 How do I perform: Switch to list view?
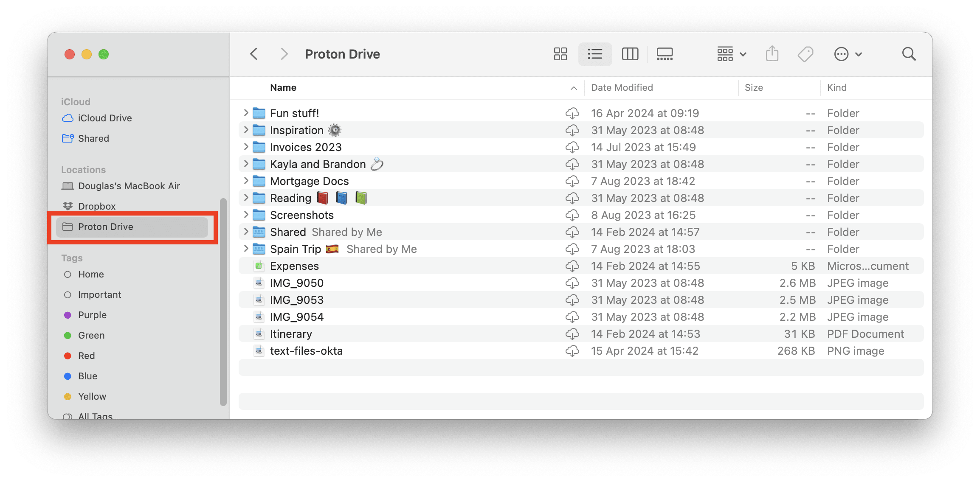click(595, 54)
